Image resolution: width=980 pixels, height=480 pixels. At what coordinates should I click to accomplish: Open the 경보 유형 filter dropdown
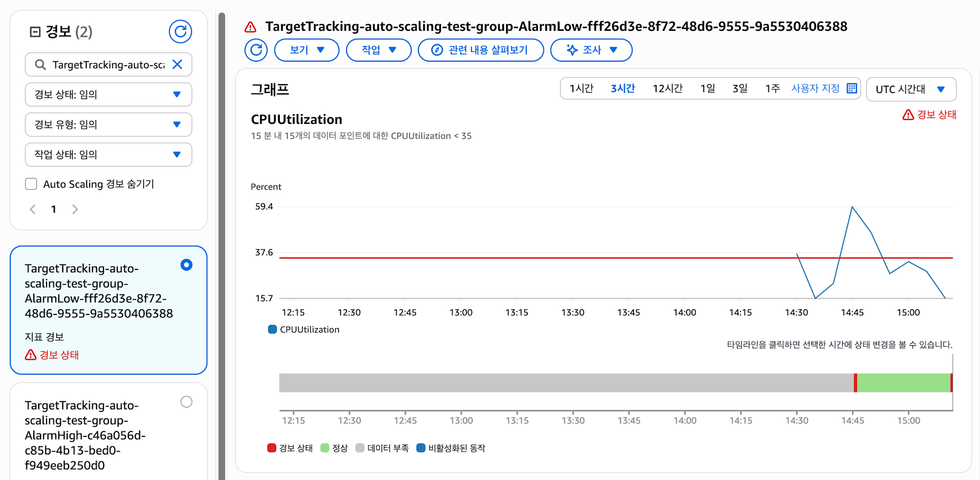[x=108, y=124]
